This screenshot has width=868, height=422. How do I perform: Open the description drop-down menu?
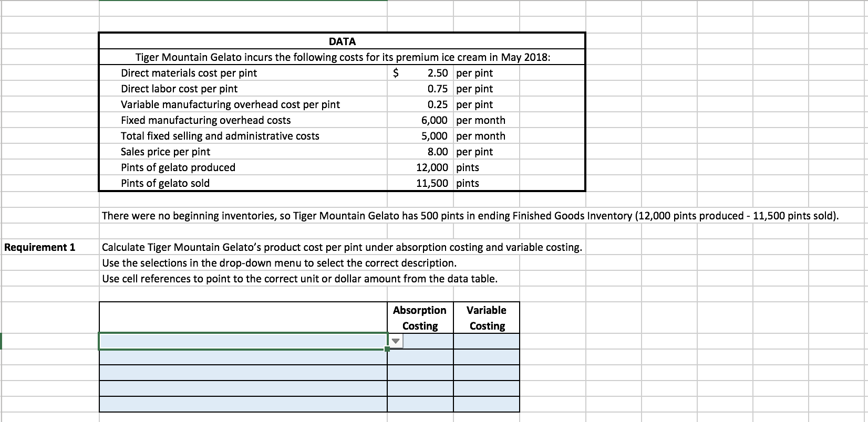397,341
